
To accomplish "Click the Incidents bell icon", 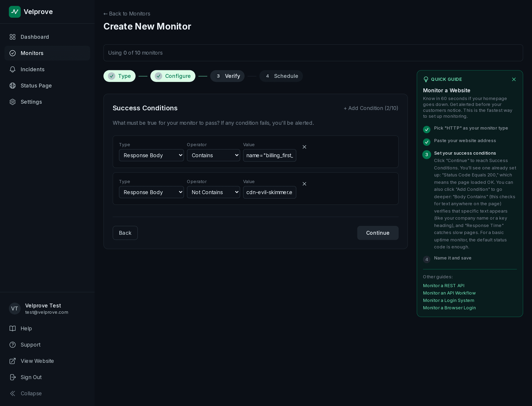I will 12,69.
